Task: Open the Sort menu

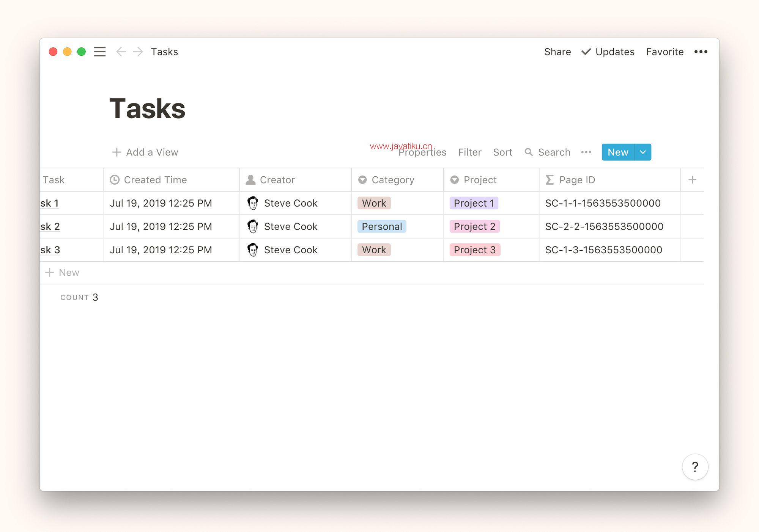Action: point(502,152)
